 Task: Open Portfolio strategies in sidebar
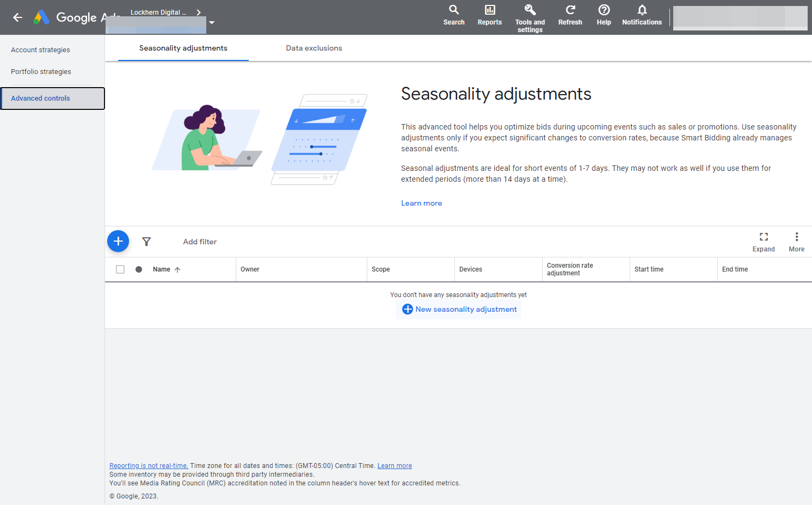tap(41, 71)
